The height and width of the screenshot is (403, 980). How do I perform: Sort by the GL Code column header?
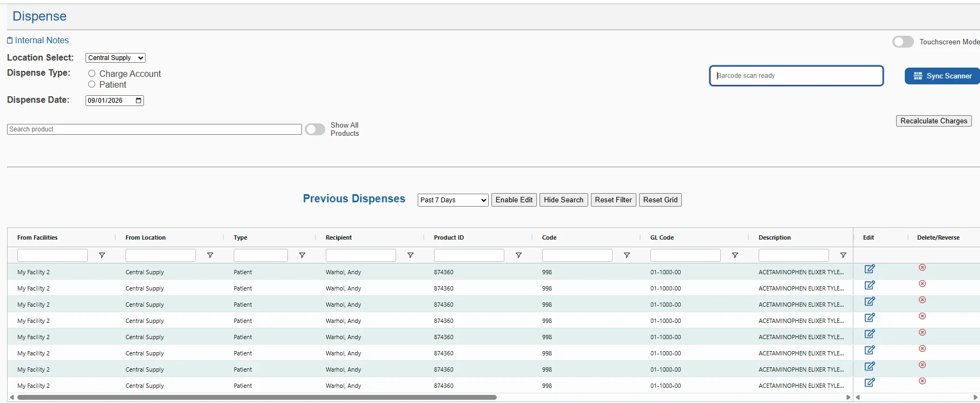tap(662, 237)
